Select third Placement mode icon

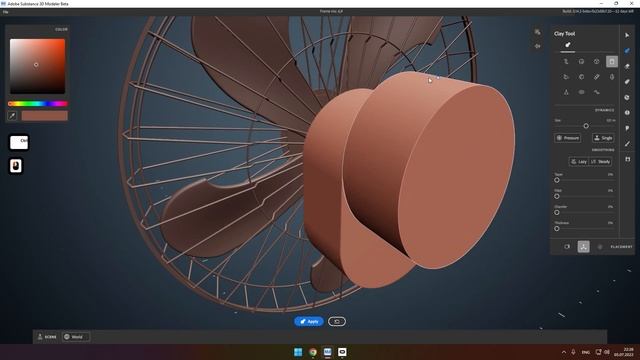[x=600, y=247]
